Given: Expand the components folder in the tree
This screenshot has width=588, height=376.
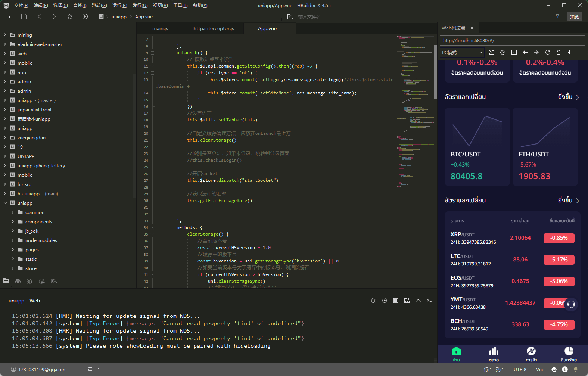Looking at the screenshot, I should [x=13, y=221].
